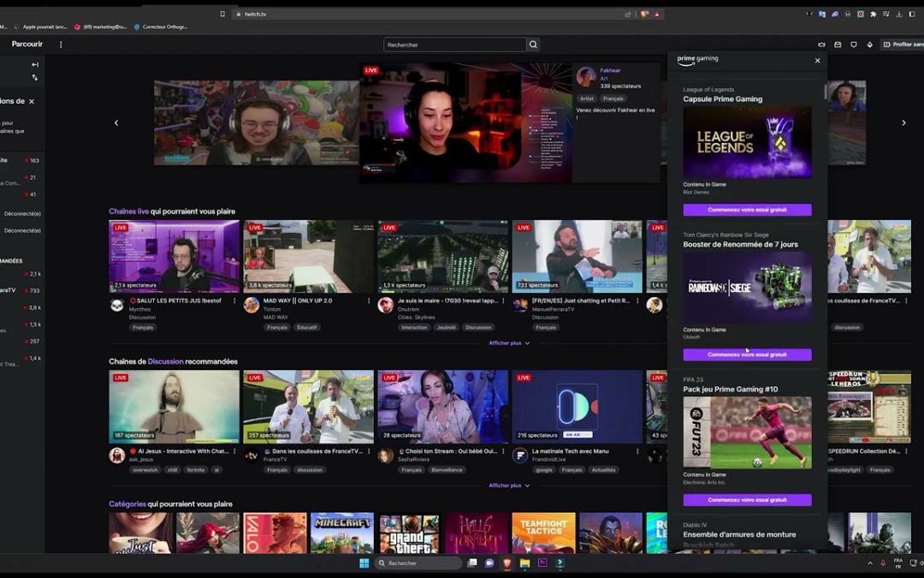Image resolution: width=924 pixels, height=578 pixels.
Task: Go to previous stream in carousel
Action: click(x=116, y=122)
